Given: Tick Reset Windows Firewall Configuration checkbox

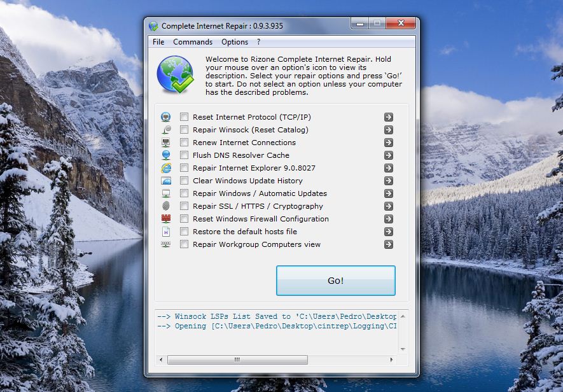Looking at the screenshot, I should (184, 219).
